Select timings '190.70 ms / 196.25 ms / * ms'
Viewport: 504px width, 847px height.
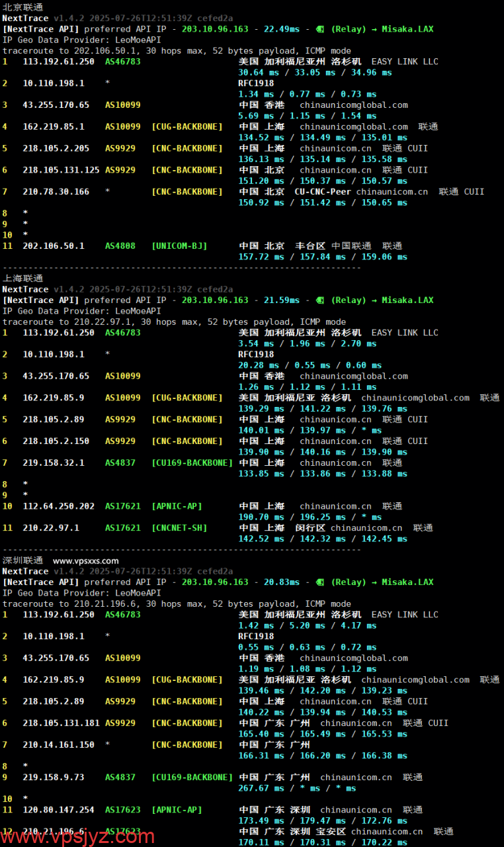click(x=310, y=517)
